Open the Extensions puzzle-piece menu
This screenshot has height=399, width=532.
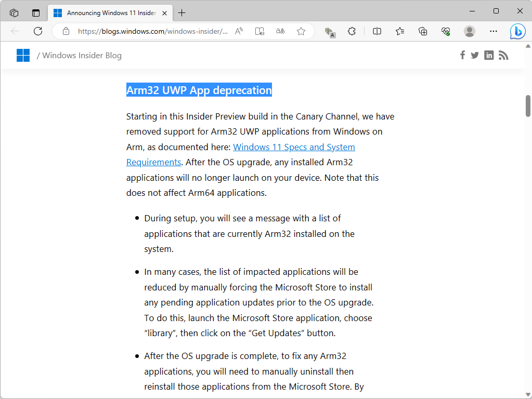click(x=352, y=31)
